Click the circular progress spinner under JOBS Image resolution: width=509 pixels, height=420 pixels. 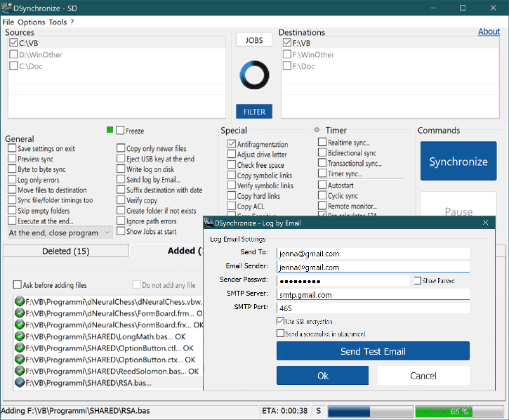[254, 74]
